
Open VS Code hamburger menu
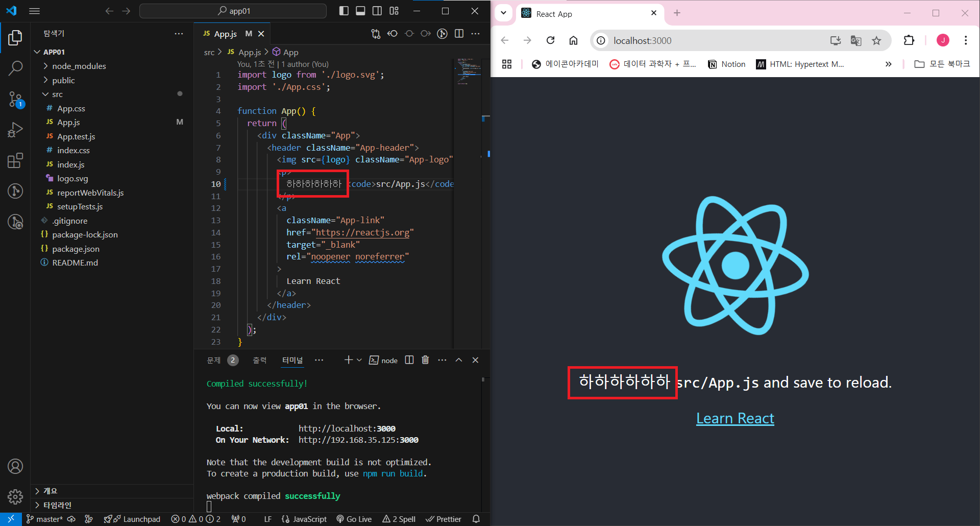35,11
